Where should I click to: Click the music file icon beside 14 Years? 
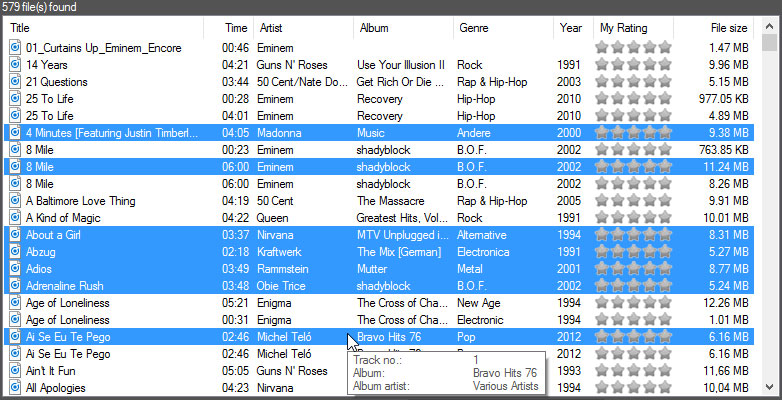[15, 64]
